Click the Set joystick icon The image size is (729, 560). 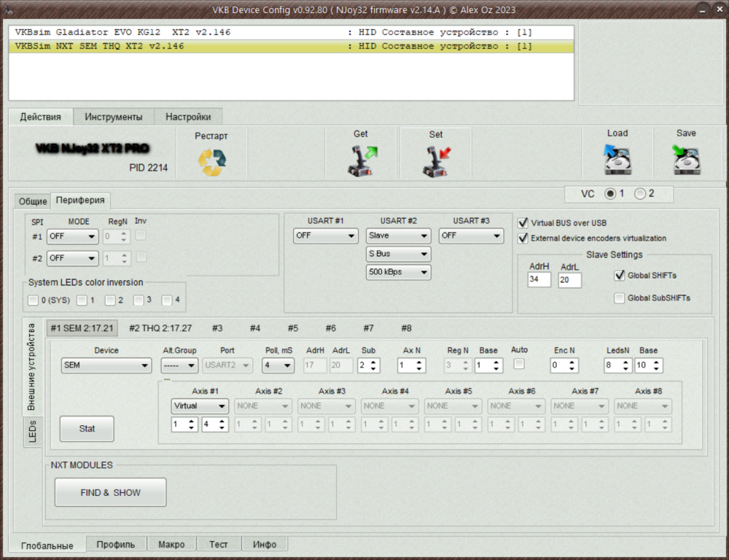tap(436, 161)
